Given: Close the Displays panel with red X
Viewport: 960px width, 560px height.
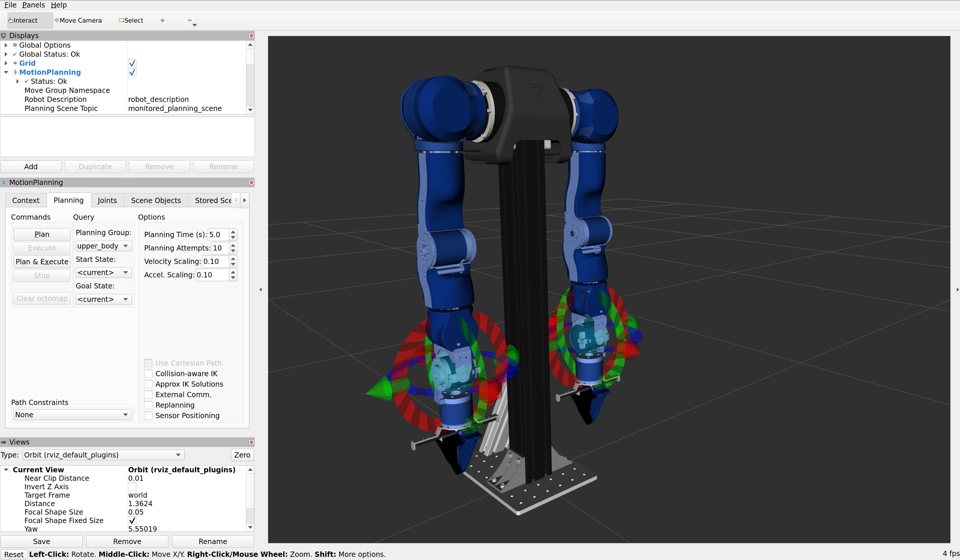Looking at the screenshot, I should 251,35.
